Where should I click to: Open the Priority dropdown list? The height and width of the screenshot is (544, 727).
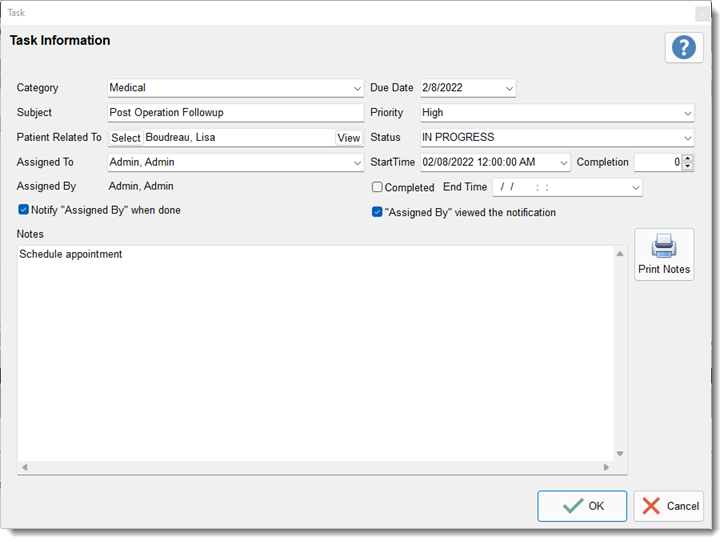(687, 113)
